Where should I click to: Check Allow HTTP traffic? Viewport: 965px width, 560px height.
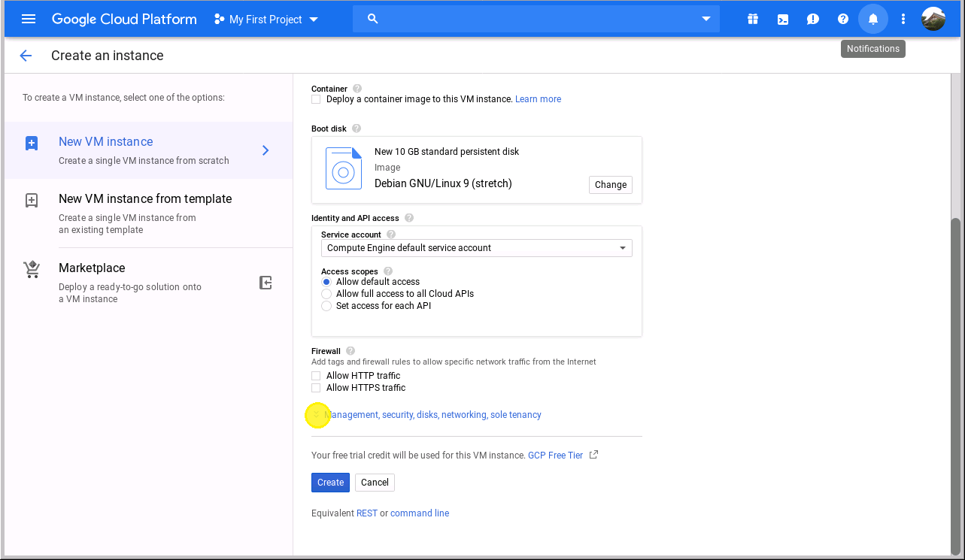point(316,376)
